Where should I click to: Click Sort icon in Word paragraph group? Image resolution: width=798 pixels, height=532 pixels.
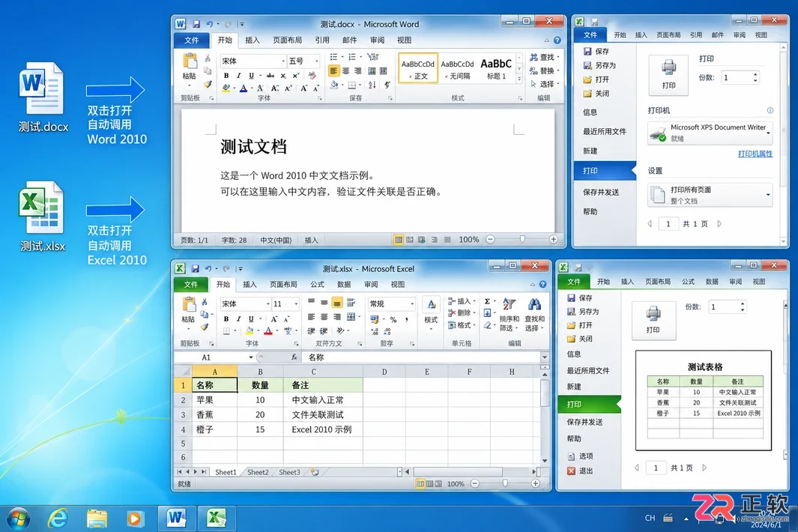[372, 85]
